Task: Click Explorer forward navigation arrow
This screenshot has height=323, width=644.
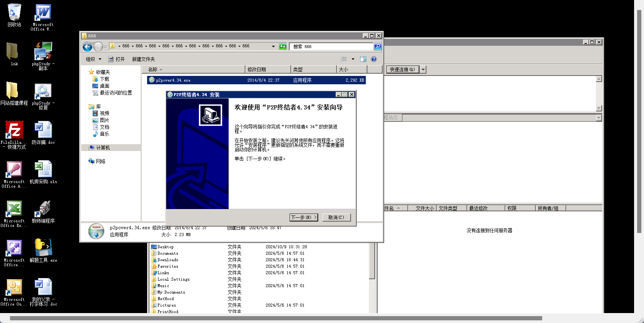Action: click(x=98, y=47)
